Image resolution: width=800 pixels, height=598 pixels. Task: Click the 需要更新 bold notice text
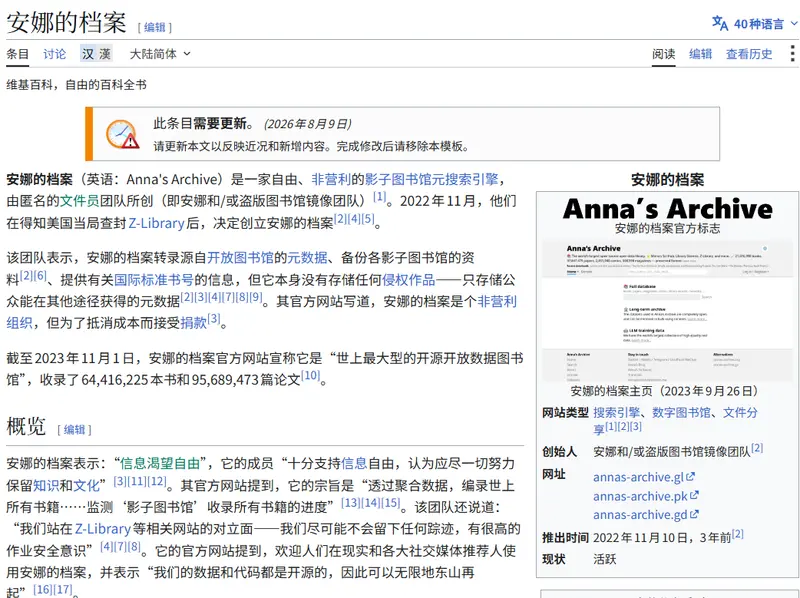coord(220,123)
